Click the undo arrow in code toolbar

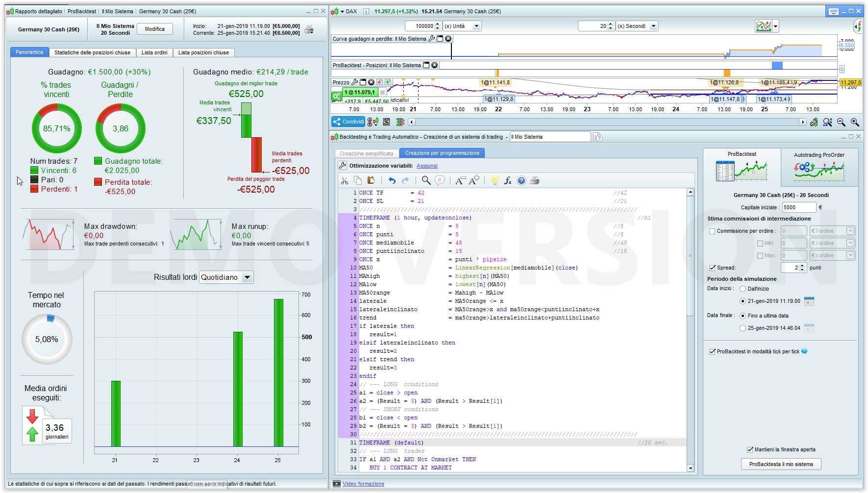click(x=392, y=181)
